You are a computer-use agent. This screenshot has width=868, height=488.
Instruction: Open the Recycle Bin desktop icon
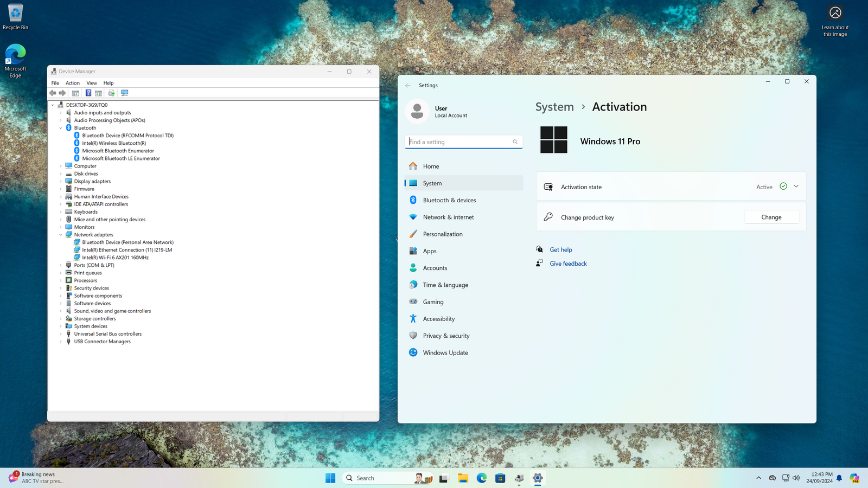tap(15, 17)
